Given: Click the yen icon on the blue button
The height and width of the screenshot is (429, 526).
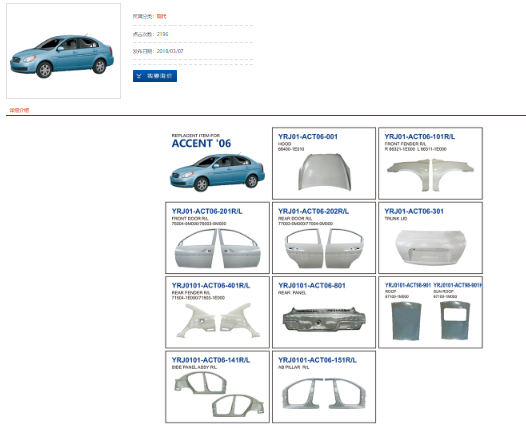Looking at the screenshot, I should 139,76.
